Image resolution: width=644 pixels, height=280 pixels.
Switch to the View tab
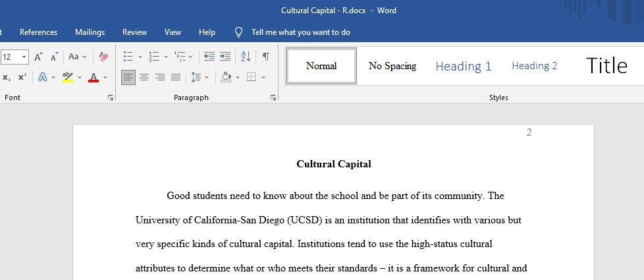(173, 32)
